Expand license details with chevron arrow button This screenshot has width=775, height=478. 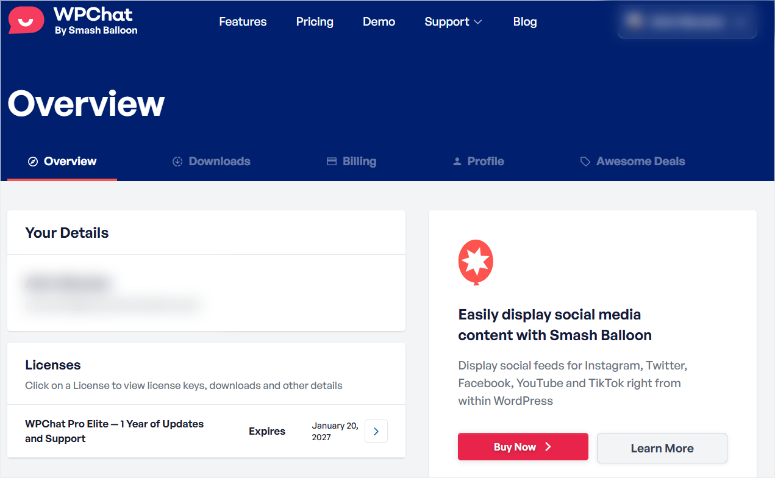pyautogui.click(x=376, y=431)
